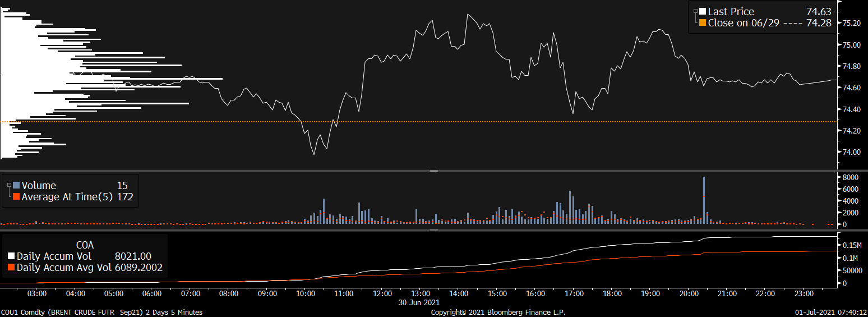Image resolution: width=868 pixels, height=317 pixels.
Task: Click the 10:00 time axis label
Action: 305,293
